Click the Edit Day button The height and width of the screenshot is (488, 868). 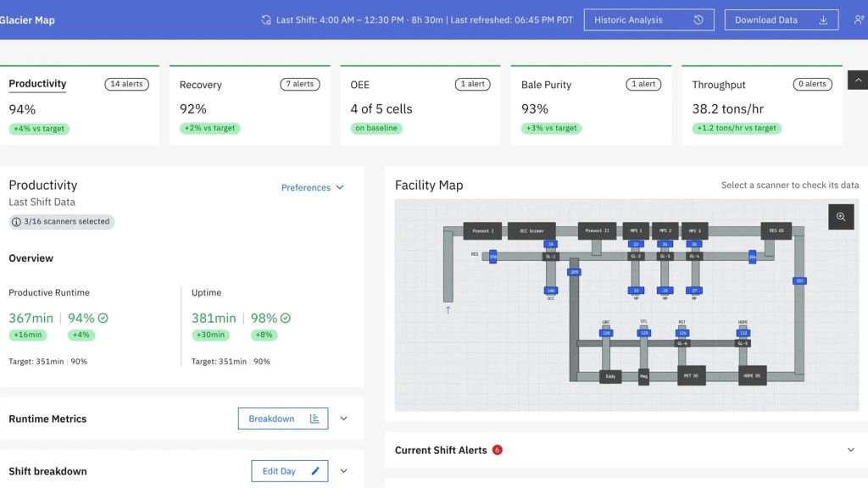click(290, 471)
